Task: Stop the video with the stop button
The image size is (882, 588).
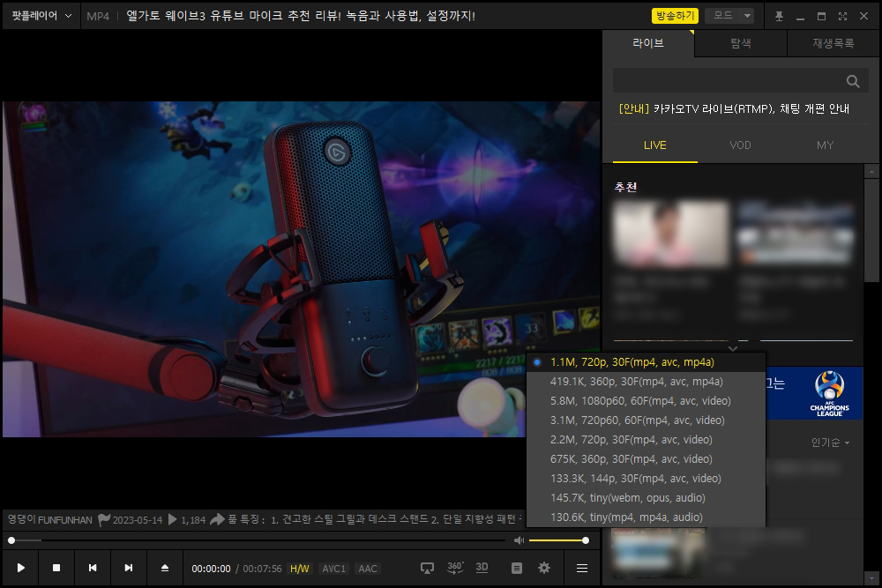Action: coord(56,568)
